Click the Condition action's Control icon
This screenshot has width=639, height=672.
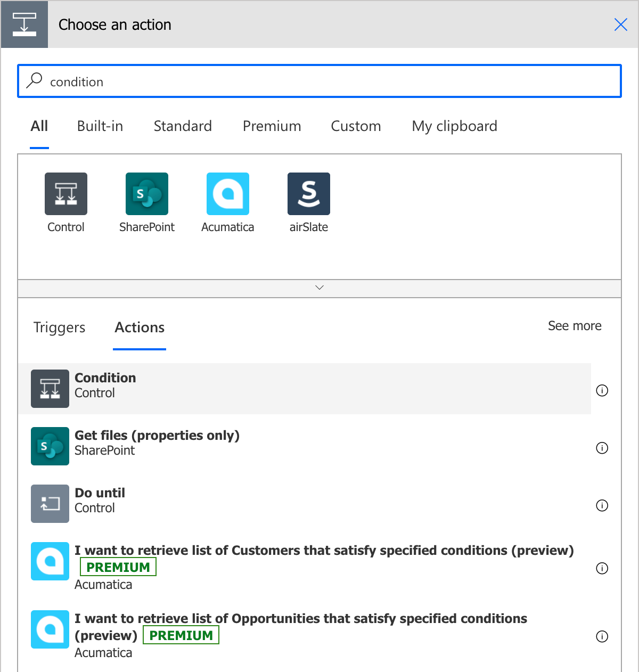(x=50, y=389)
